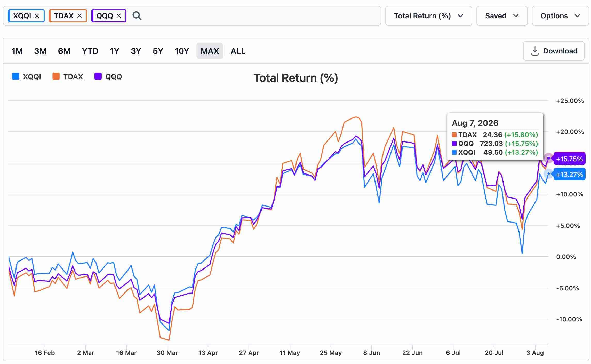
Task: Select the 1Y time range
Action: point(115,51)
